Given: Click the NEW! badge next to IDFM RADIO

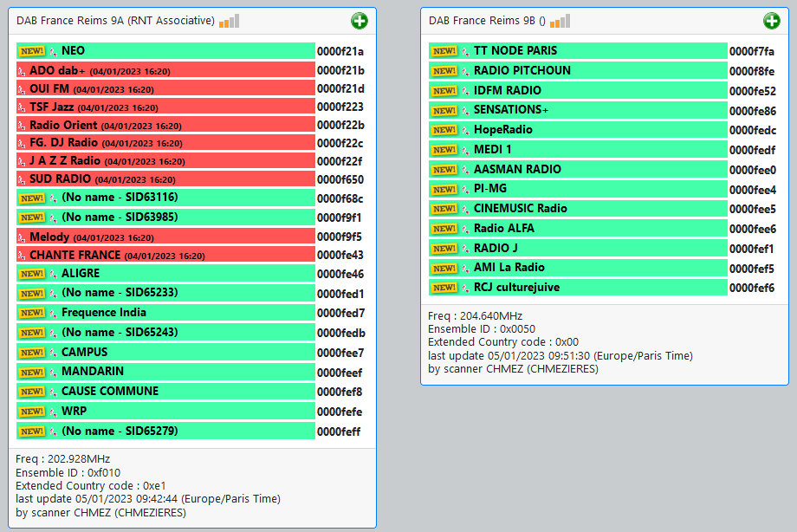Looking at the screenshot, I should point(444,90).
